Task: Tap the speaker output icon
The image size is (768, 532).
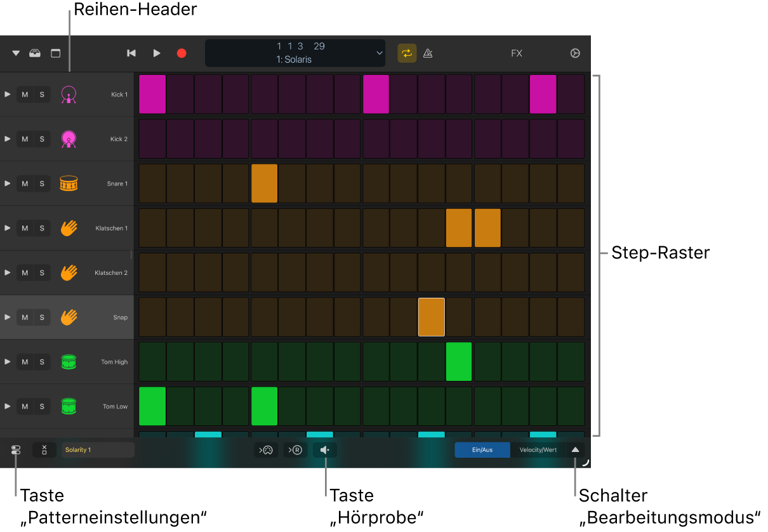Action: (x=325, y=449)
